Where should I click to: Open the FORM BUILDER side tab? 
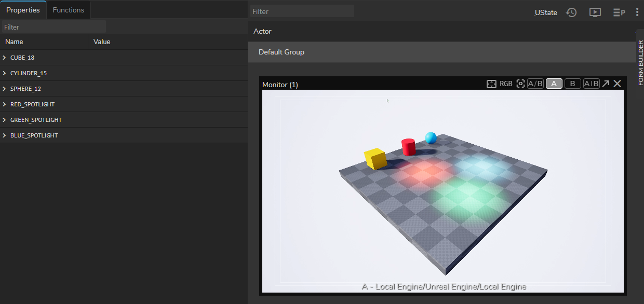pyautogui.click(x=640, y=63)
